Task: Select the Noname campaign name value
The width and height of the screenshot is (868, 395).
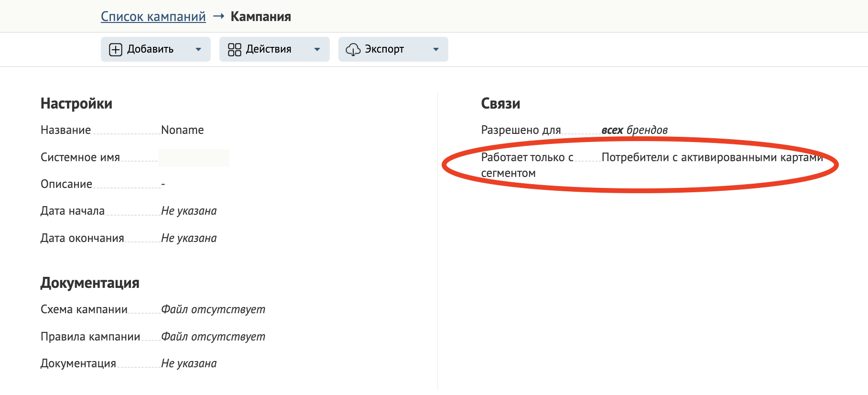Action: (x=182, y=130)
